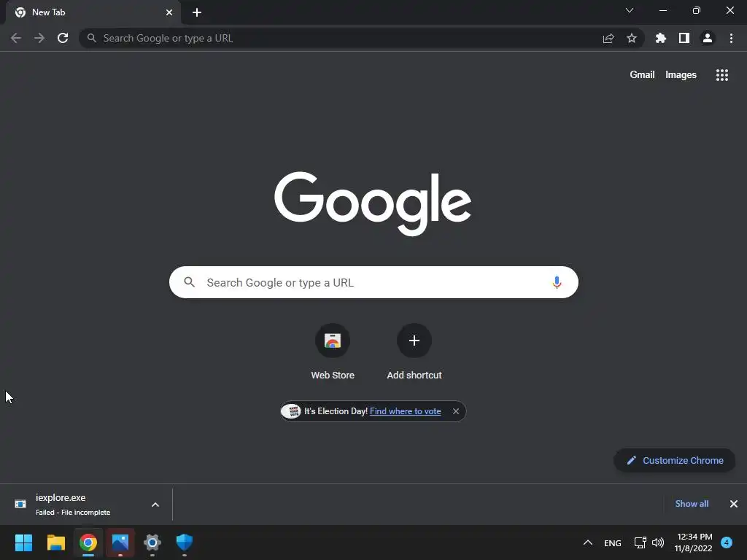Screen dimensions: 747x560
Task: Follow the Find where to vote link
Action: coord(406,411)
